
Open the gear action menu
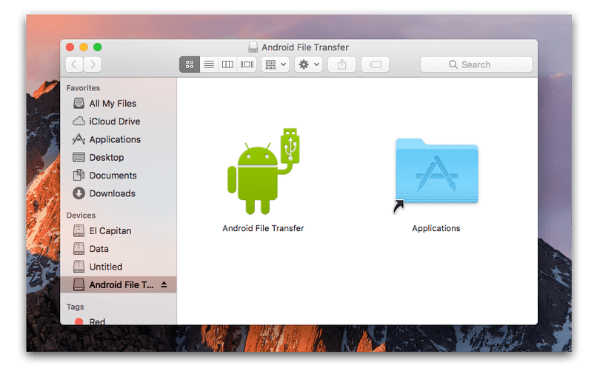pos(308,65)
